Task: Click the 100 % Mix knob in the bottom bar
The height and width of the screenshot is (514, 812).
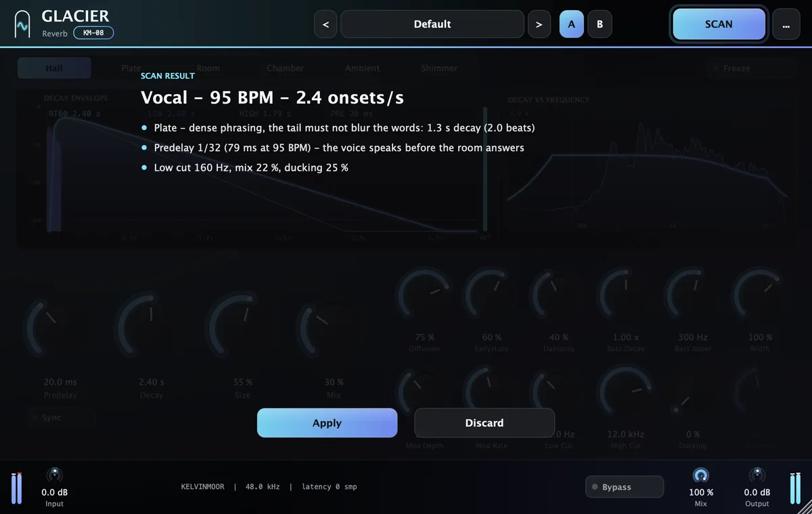Action: 701,475
